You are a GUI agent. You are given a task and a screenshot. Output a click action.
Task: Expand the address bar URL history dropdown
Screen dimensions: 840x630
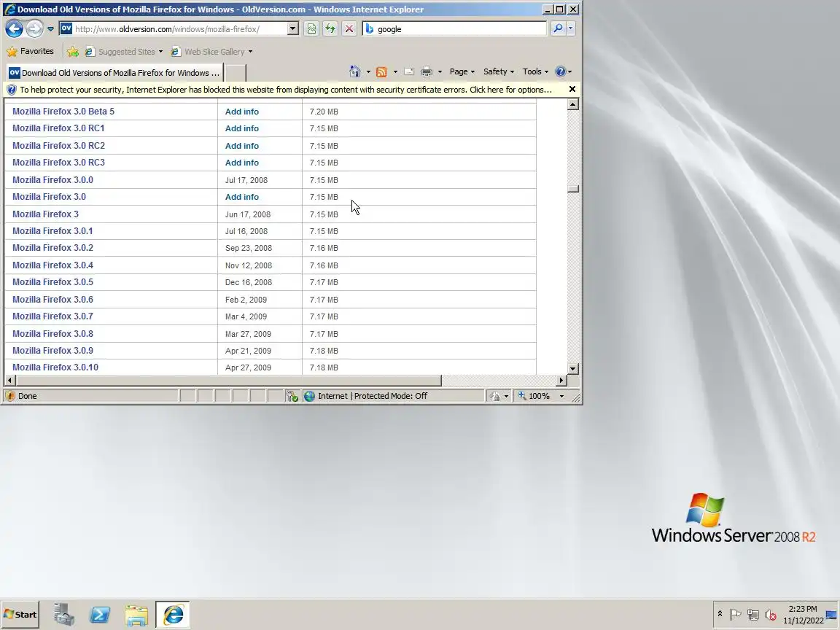click(x=292, y=29)
